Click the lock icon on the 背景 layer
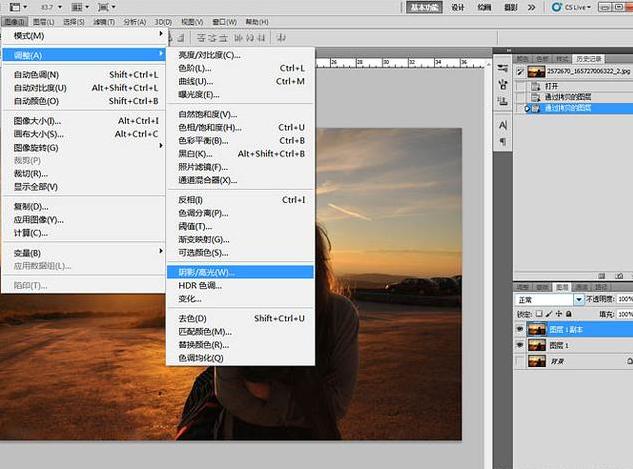This screenshot has height=469, width=633. click(630, 361)
